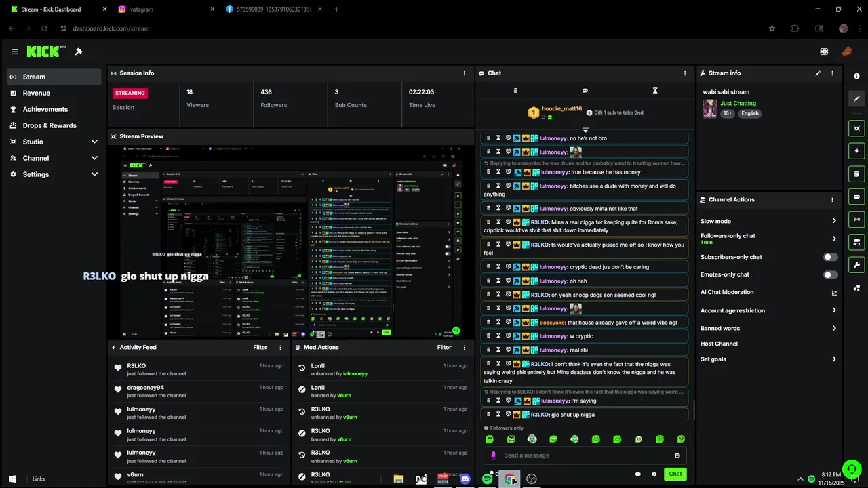Click the purple microphone icon in the message box
The height and width of the screenshot is (488, 868).
point(494,455)
